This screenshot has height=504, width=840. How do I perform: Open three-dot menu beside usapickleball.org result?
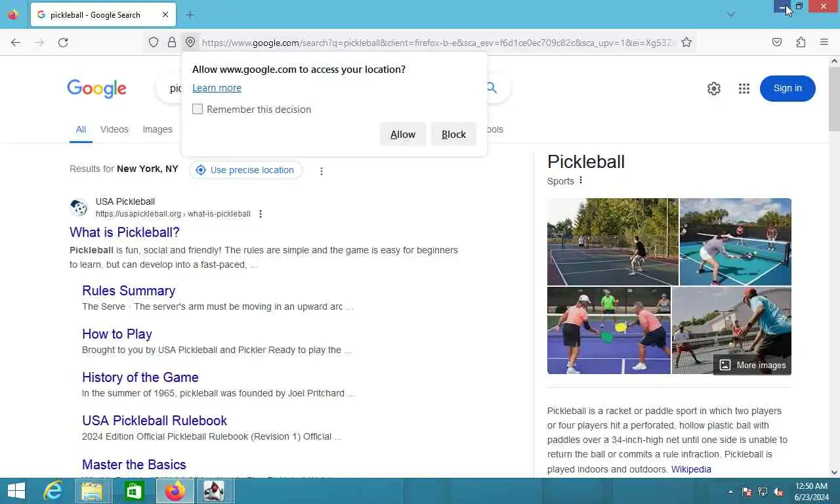click(x=261, y=214)
